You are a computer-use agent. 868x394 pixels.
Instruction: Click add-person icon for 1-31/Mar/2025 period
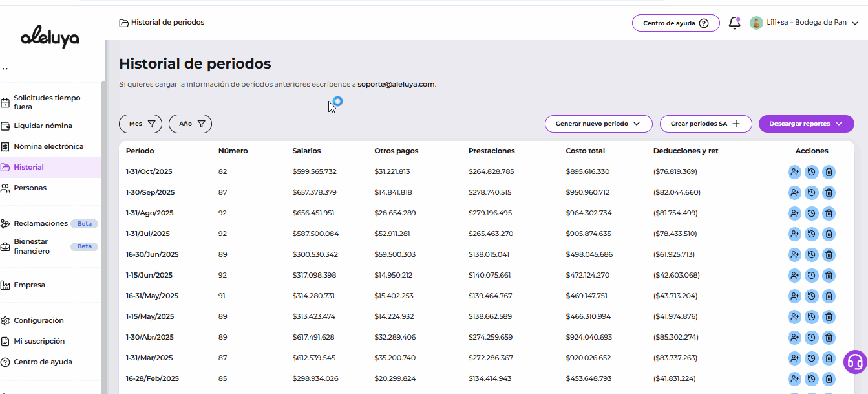[794, 358]
